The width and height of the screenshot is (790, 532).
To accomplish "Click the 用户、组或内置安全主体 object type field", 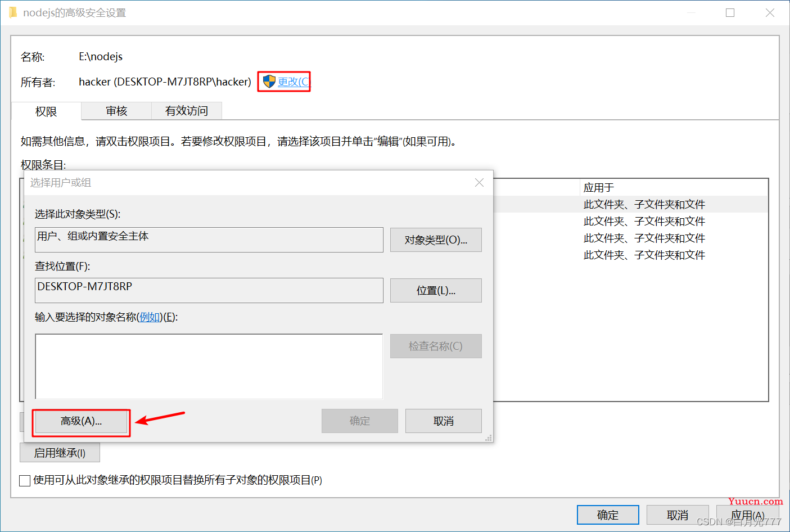I will click(x=209, y=240).
